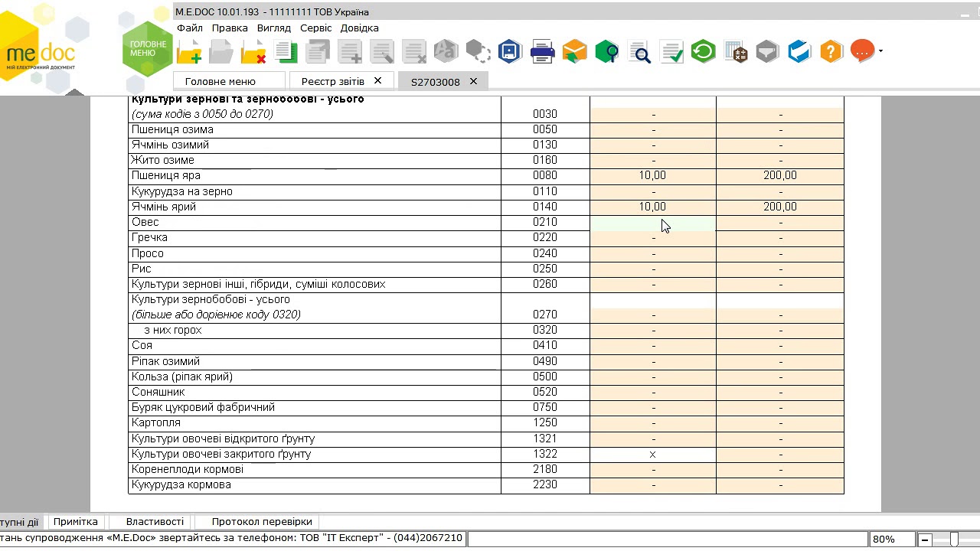Click the orange chat bubble support icon
The image size is (980, 551).
pyautogui.click(x=862, y=51)
